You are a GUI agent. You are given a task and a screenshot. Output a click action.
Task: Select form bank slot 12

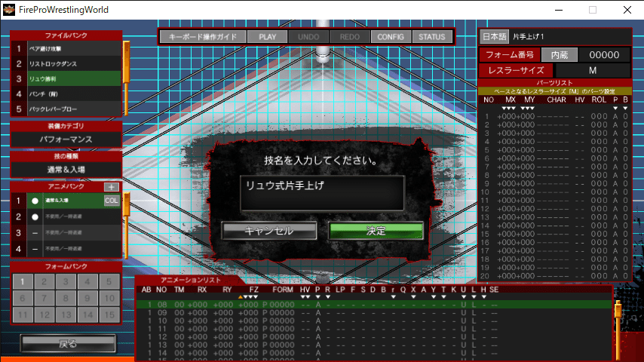tap(44, 314)
